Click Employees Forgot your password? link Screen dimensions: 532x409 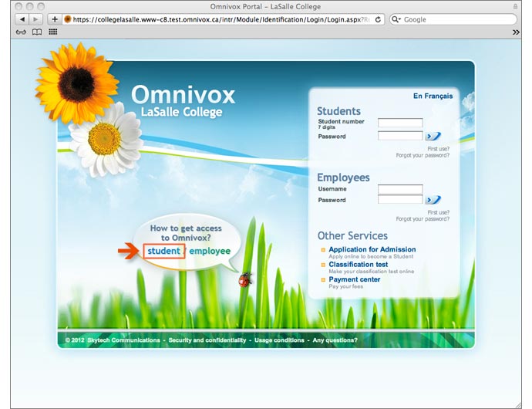423,218
